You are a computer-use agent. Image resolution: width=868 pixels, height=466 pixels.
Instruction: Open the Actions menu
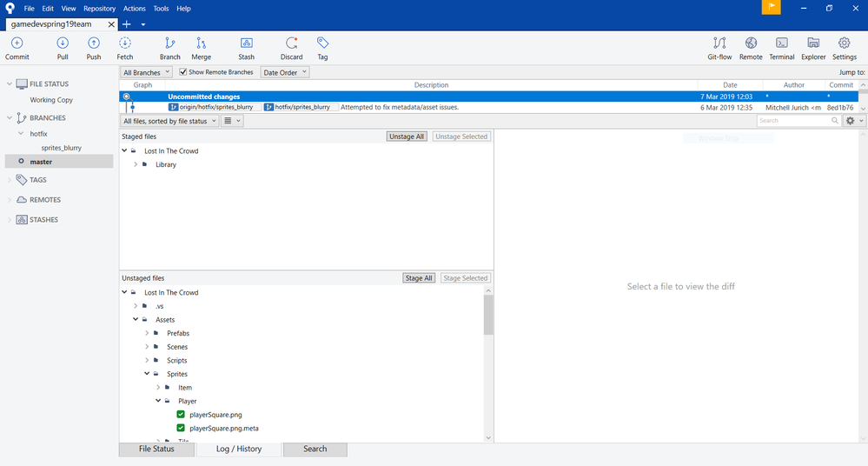pyautogui.click(x=134, y=9)
